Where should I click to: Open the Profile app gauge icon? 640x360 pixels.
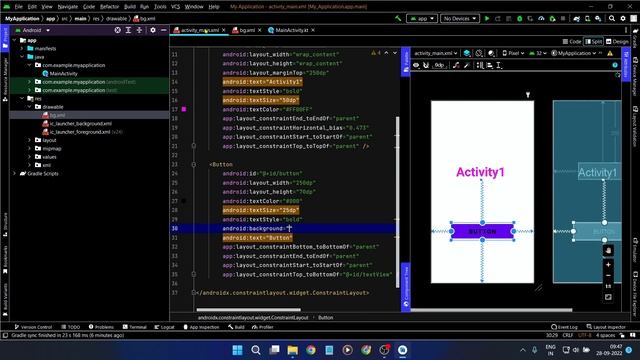tap(541, 18)
